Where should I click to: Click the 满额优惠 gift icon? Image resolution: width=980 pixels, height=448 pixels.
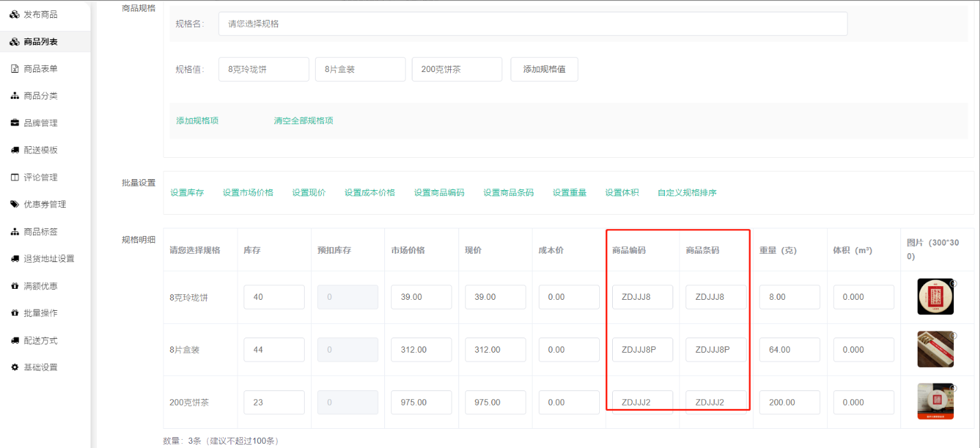click(x=14, y=286)
